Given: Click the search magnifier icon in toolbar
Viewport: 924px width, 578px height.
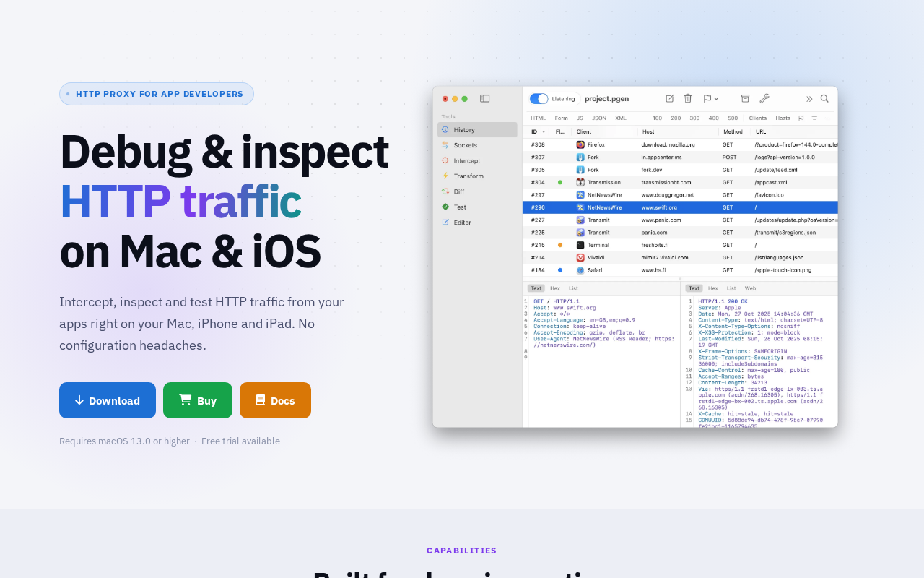Looking at the screenshot, I should click(x=824, y=99).
